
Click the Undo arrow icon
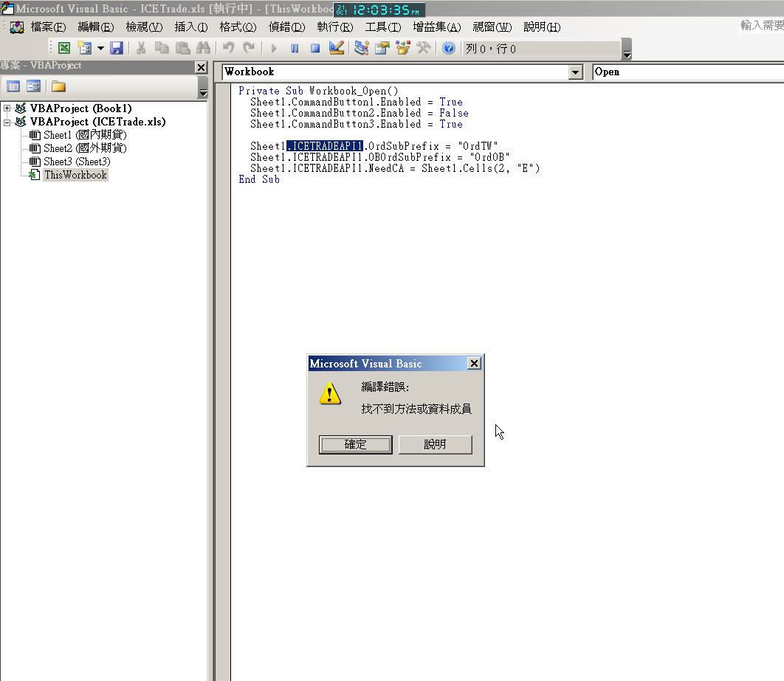coord(229,48)
